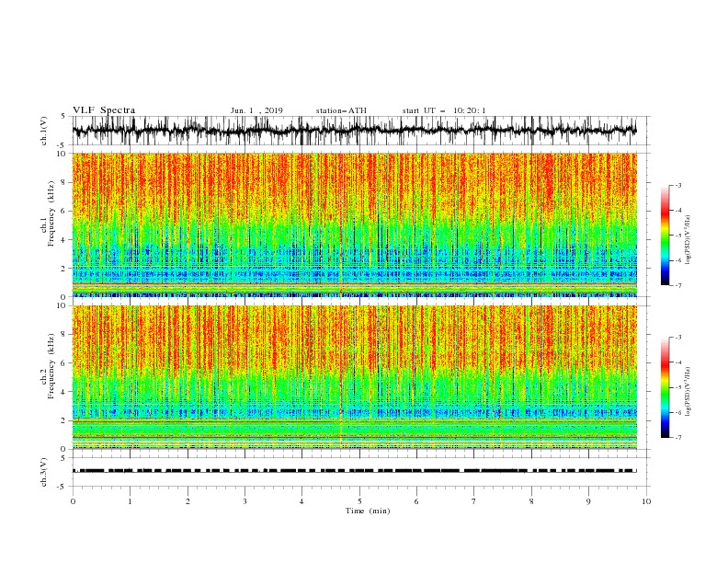Click the ch.3 black signal trace
The height and width of the screenshot is (563, 728).
[354, 471]
